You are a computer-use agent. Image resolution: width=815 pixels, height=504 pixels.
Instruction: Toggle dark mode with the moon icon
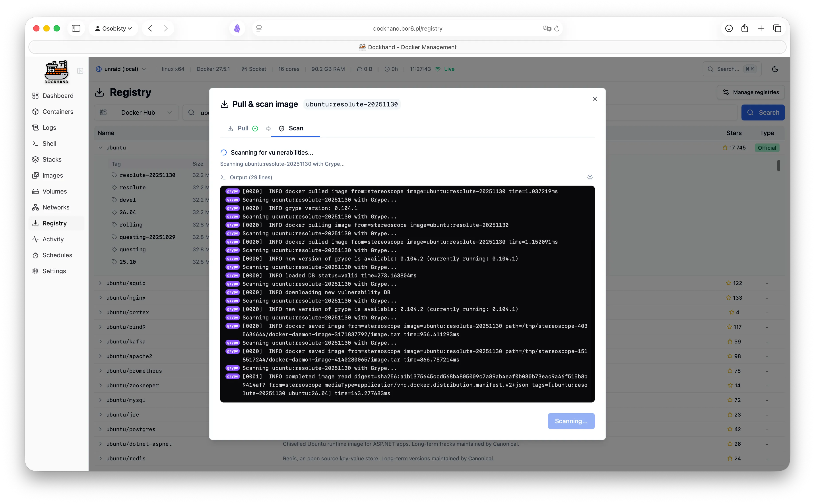click(x=775, y=69)
